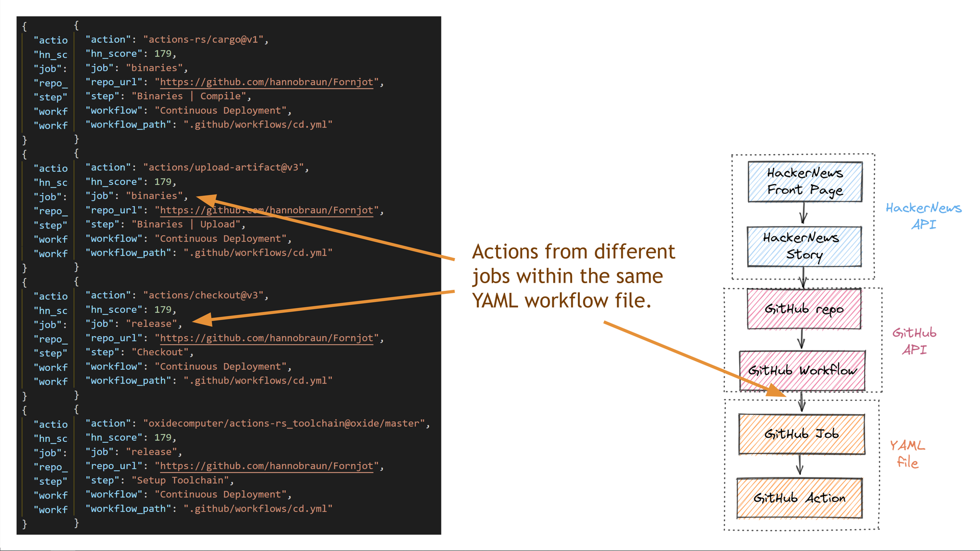The width and height of the screenshot is (980, 551).
Task: Click "job": "release" in the checkout block
Action: (134, 324)
